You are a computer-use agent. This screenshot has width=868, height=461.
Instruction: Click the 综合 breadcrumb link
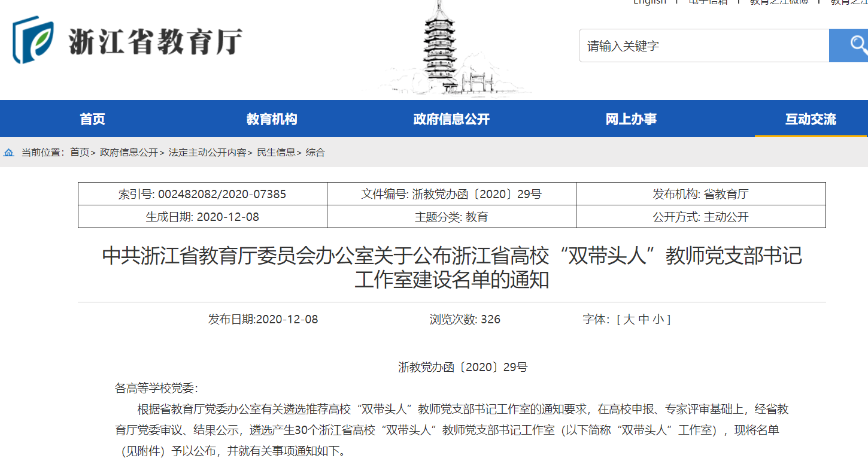coord(315,153)
